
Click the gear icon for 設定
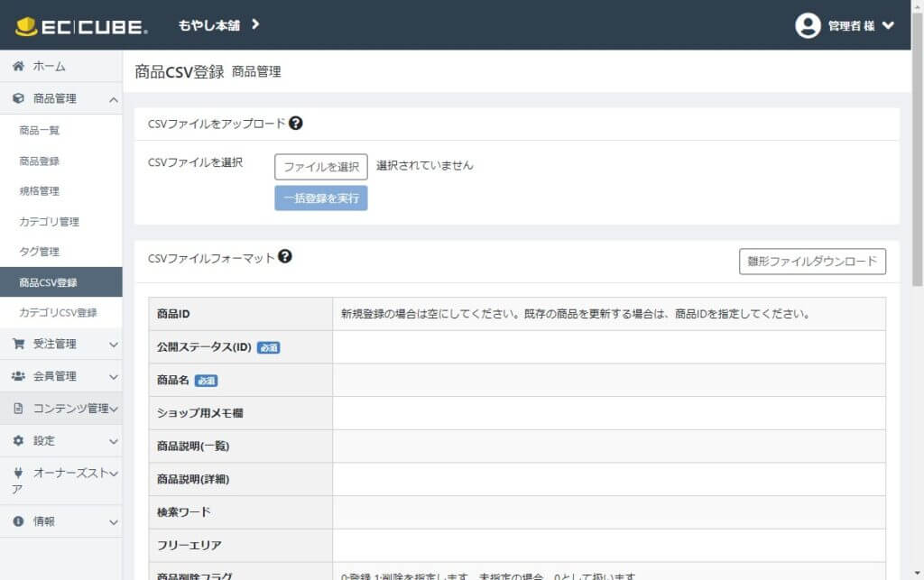point(18,441)
